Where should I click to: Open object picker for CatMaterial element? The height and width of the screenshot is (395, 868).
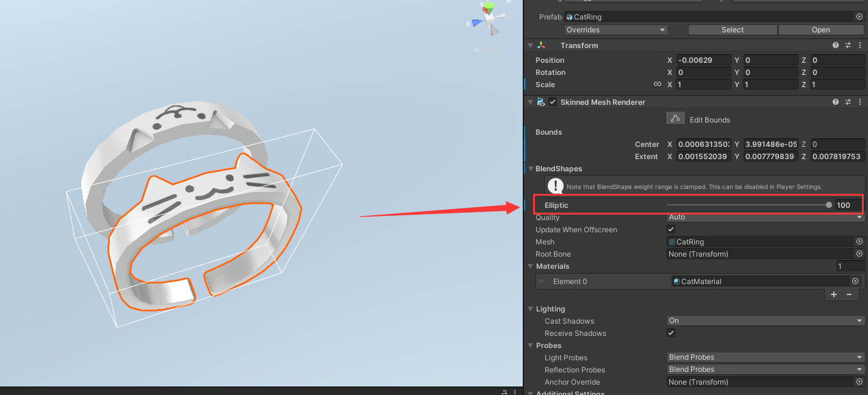point(855,281)
